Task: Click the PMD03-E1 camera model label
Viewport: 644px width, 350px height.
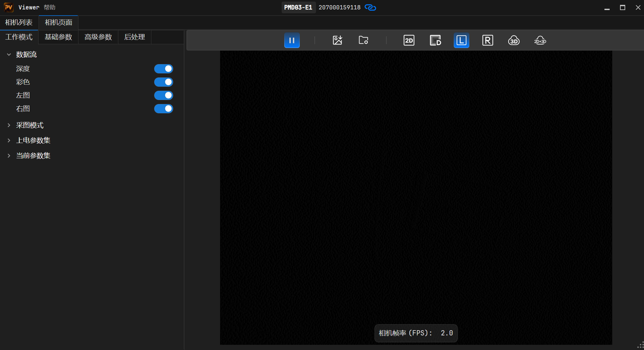Action: click(298, 7)
